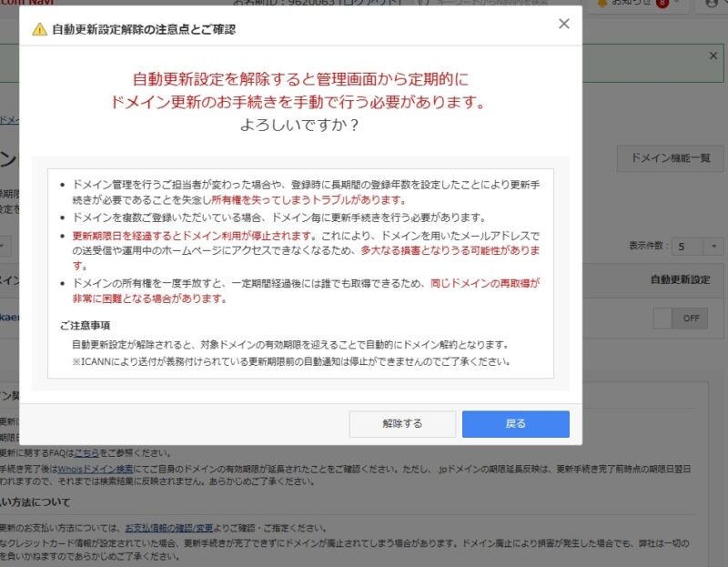Toggle the 自動更新設定 OFF switch
Viewport: 728px width, 567px height.
click(680, 319)
